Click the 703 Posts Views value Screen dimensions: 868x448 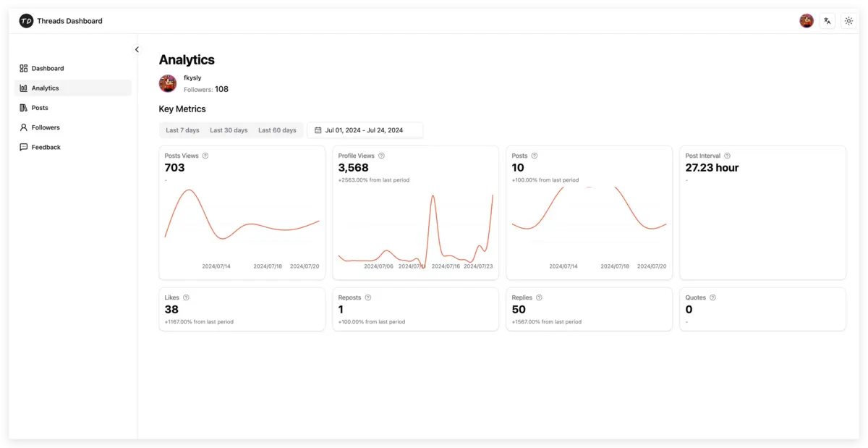click(x=174, y=167)
